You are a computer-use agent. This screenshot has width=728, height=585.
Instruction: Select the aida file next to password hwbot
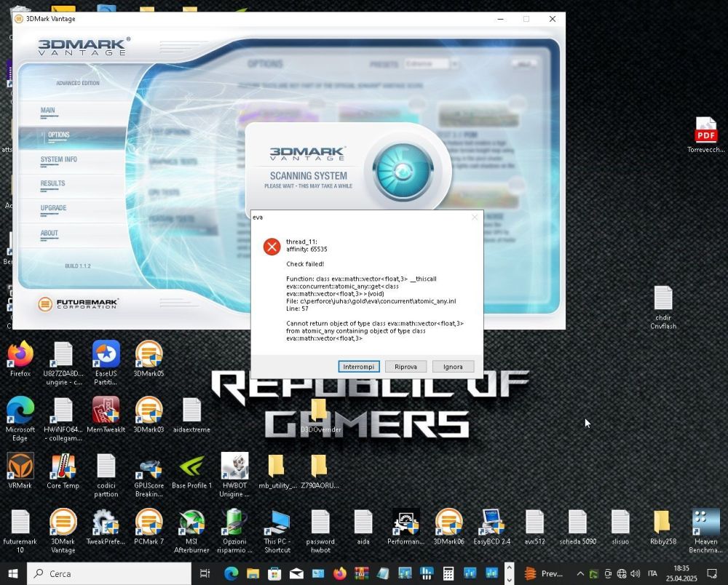pos(363,527)
